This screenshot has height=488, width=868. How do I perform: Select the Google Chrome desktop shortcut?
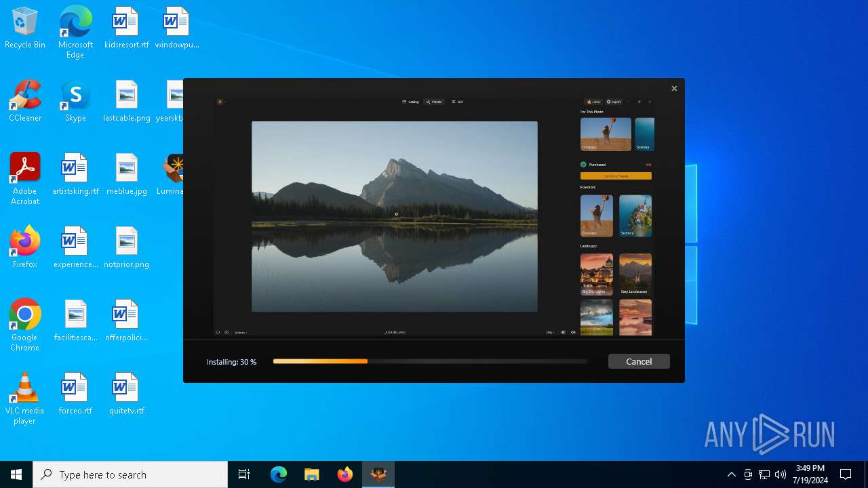[x=25, y=325]
